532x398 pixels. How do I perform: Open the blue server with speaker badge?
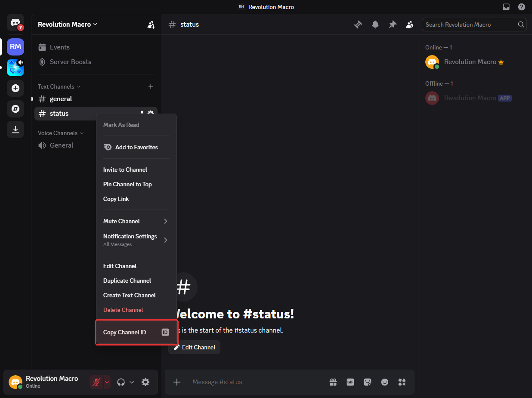pos(15,68)
